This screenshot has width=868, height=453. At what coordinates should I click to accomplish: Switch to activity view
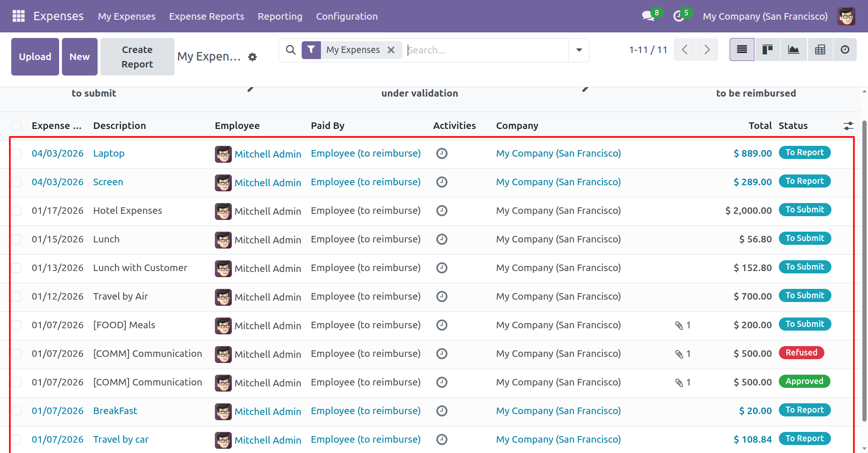tap(845, 50)
